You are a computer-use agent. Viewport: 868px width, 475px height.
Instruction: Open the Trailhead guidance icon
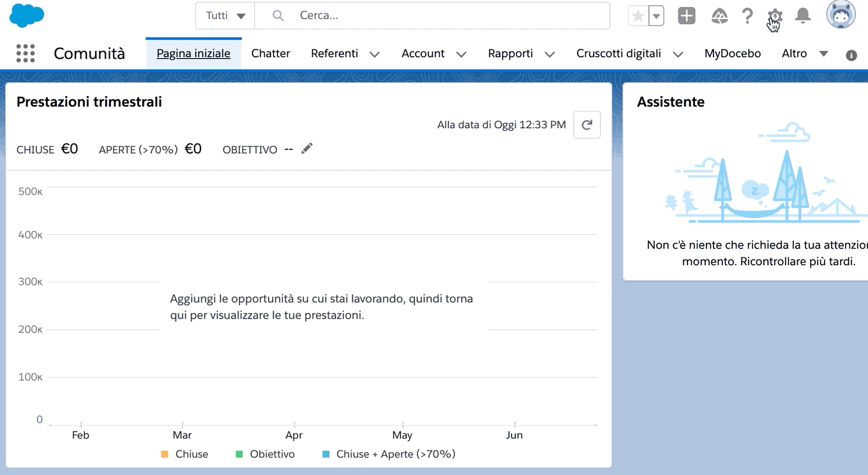pyautogui.click(x=720, y=15)
